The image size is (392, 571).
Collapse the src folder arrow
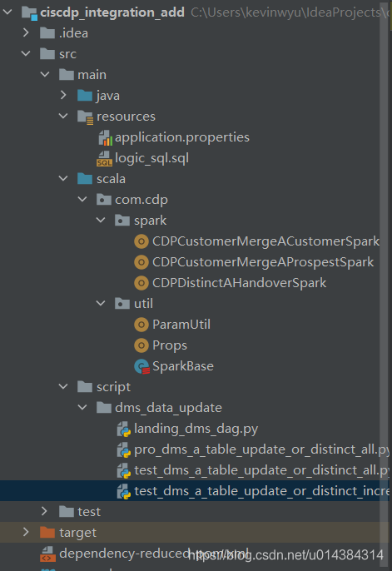26,54
